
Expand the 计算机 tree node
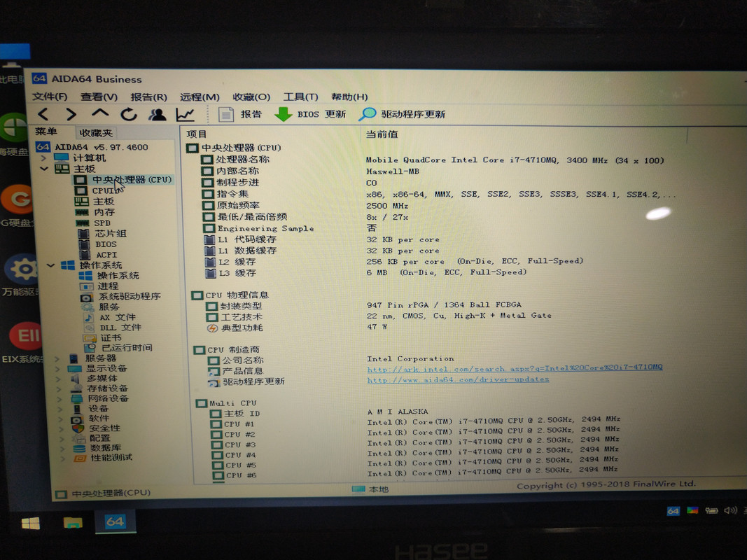pos(43,157)
